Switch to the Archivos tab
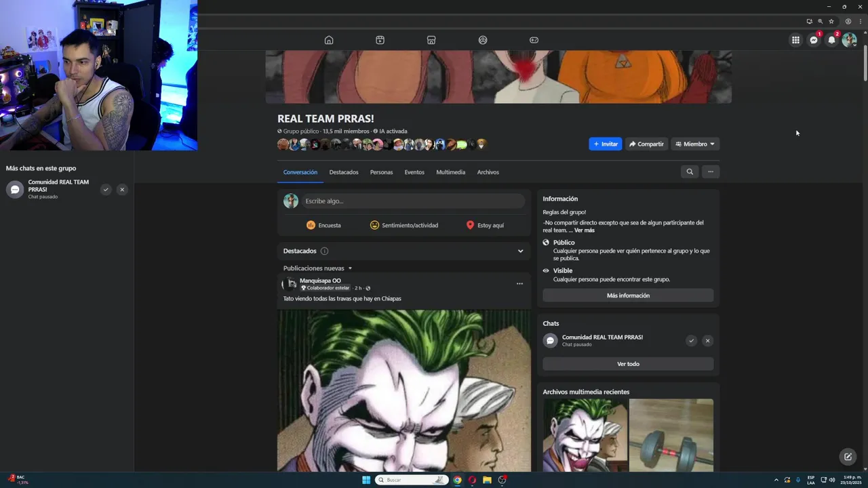This screenshot has width=868, height=488. click(x=488, y=172)
